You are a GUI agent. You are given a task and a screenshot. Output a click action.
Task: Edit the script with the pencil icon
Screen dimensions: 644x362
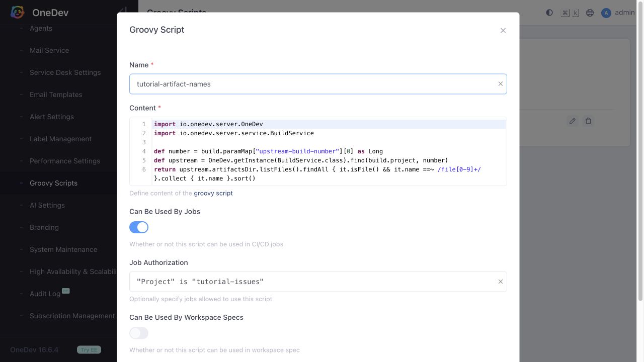pos(573,121)
